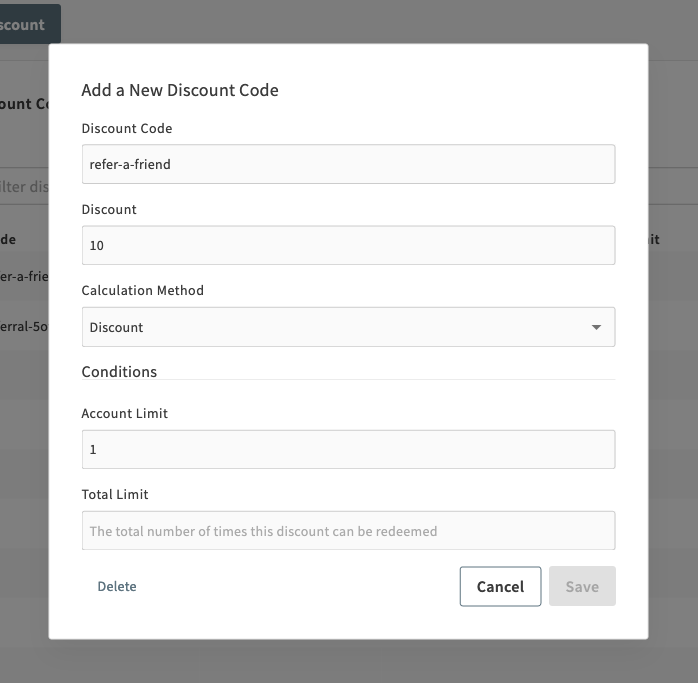Click the arrow icon in Calculation Method
This screenshot has width=698, height=683.
tap(596, 327)
